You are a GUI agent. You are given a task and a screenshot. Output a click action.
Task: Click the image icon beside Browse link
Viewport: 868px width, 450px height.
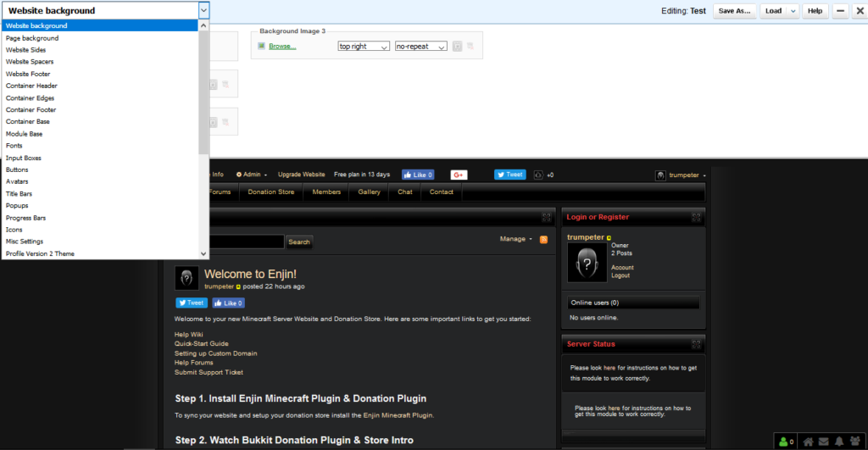tap(261, 46)
